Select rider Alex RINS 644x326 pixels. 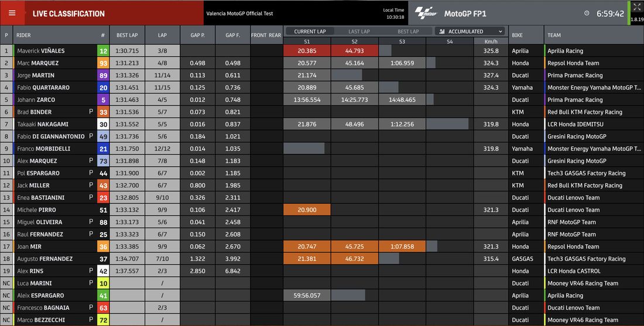tap(30, 271)
